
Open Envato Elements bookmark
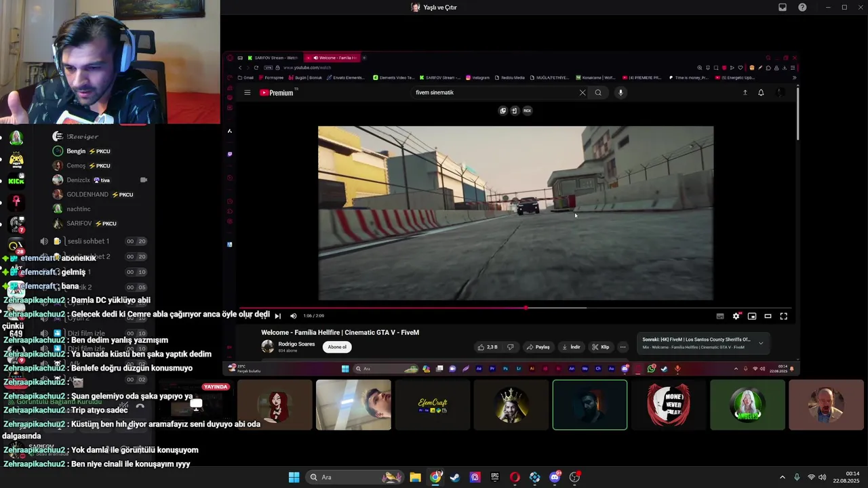coord(345,77)
